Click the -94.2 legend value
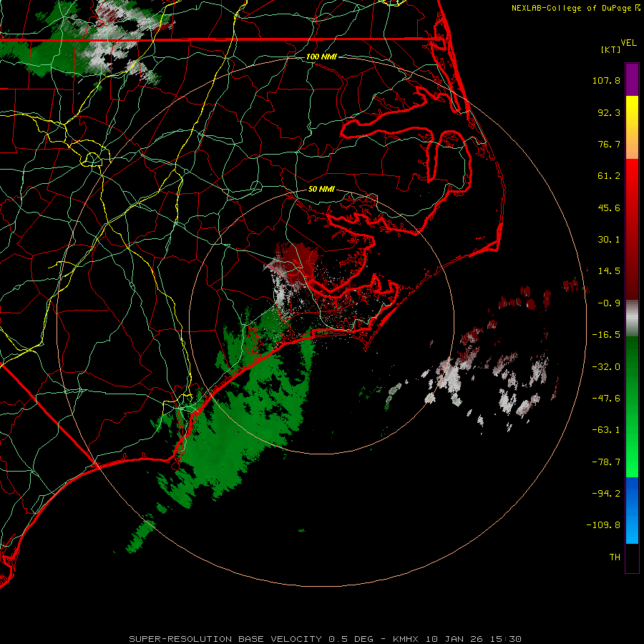 point(606,493)
